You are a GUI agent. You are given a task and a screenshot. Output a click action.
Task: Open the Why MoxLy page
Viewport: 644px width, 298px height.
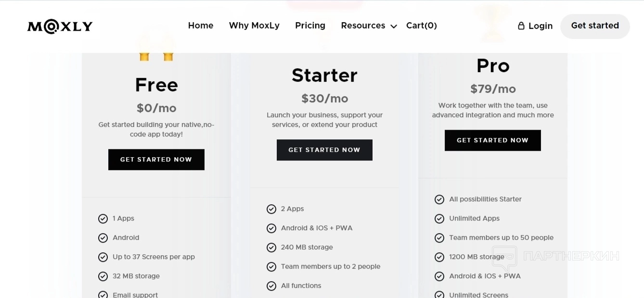click(x=254, y=25)
